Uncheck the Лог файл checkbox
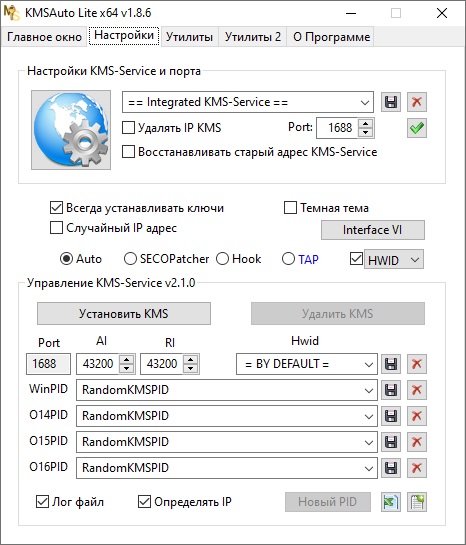The height and width of the screenshot is (545, 466). tap(42, 502)
